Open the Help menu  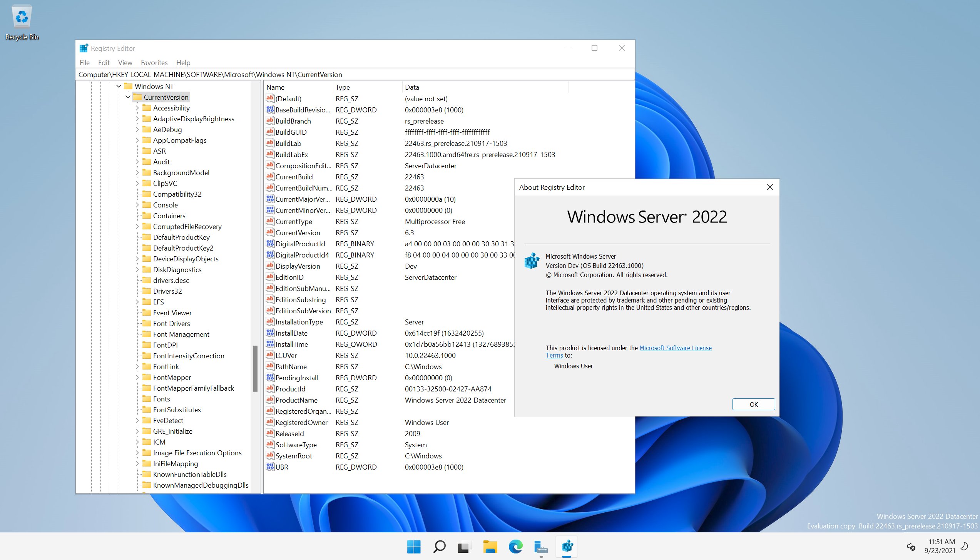pos(183,62)
